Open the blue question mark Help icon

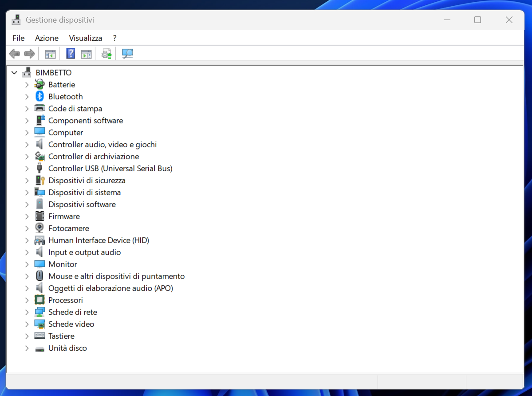click(71, 54)
